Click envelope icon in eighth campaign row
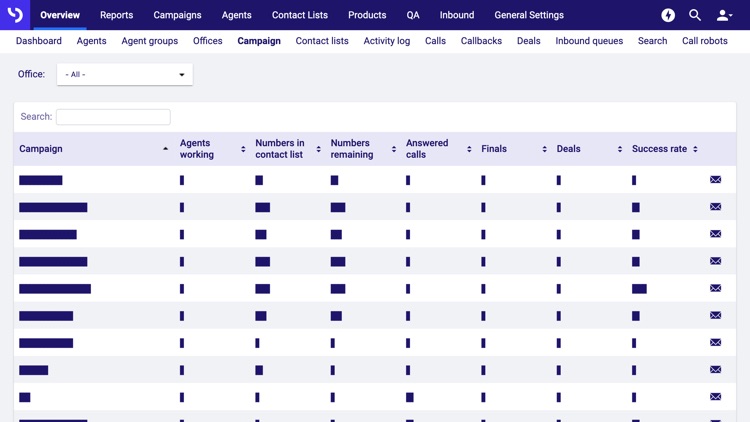This screenshot has width=750, height=422. pos(716,369)
